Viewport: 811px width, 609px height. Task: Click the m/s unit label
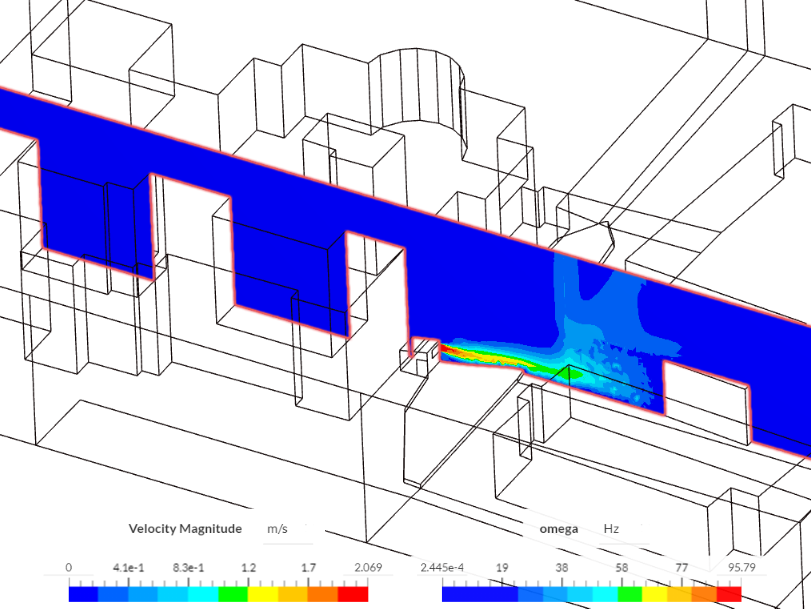pyautogui.click(x=277, y=528)
